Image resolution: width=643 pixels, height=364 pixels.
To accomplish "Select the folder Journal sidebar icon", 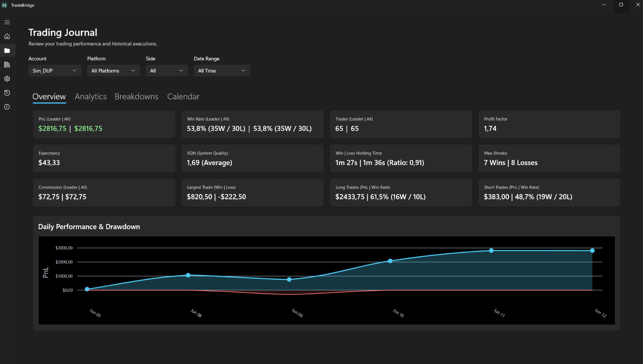I will 7,50.
